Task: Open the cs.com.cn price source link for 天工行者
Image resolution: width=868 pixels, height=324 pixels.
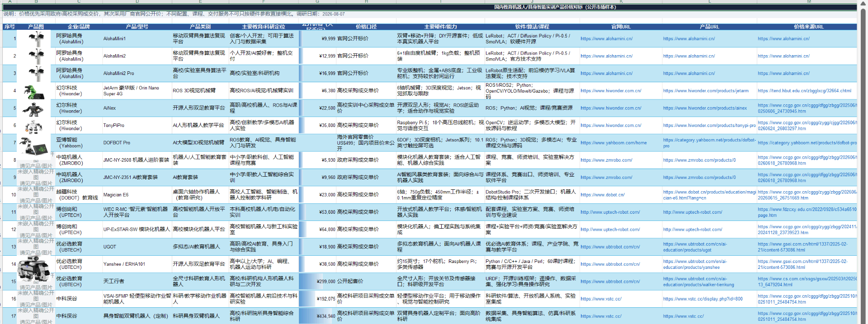Action: pyautogui.click(x=807, y=282)
